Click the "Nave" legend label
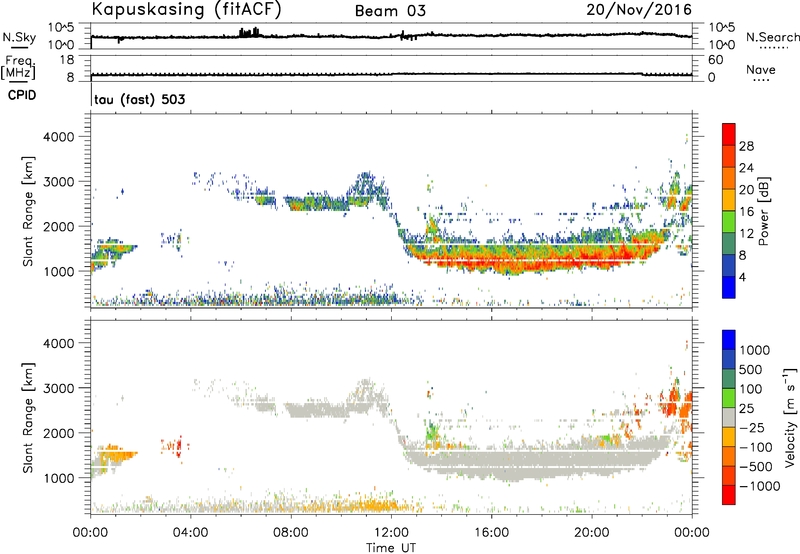800x554 pixels. pos(761,69)
